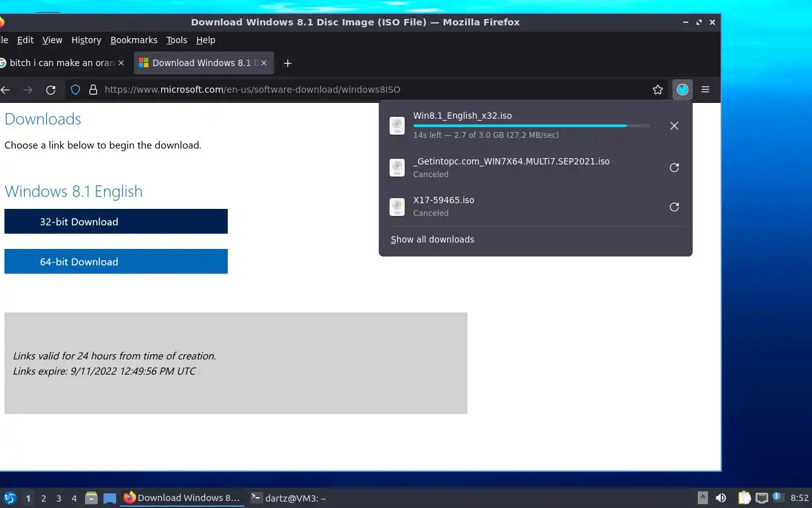This screenshot has height=508, width=812.
Task: Open the Firefox downloads toolbar button
Action: coord(682,90)
